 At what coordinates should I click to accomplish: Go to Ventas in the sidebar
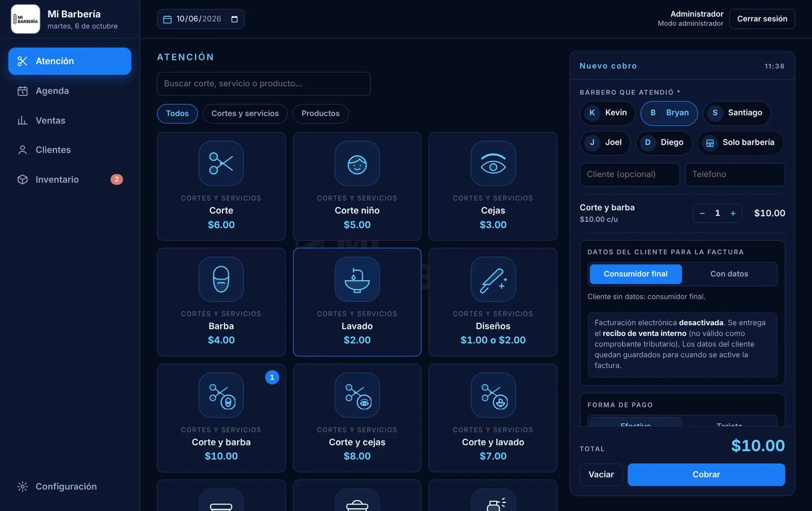pyautogui.click(x=70, y=120)
